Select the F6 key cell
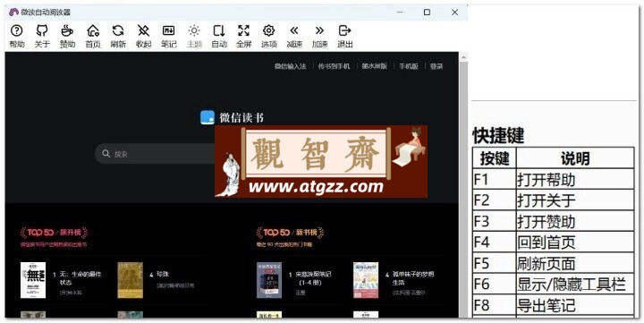 (494, 284)
